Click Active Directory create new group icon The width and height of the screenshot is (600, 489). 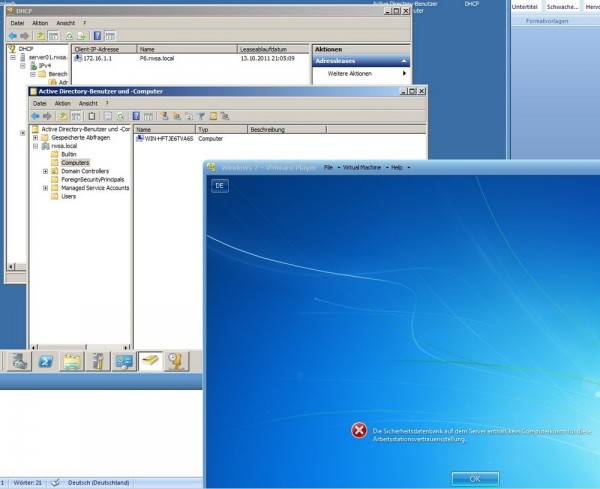(176, 116)
